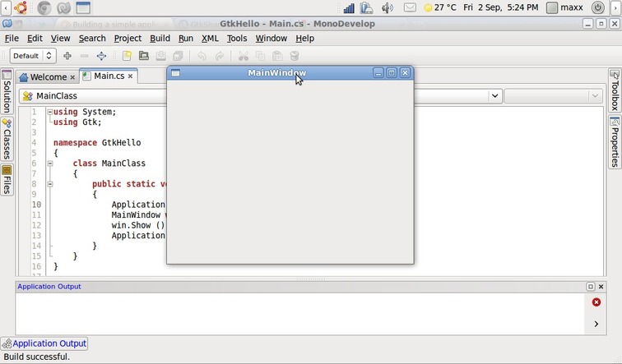The height and width of the screenshot is (364, 622).
Task: Open the Files side pad
Action: pyautogui.click(x=7, y=180)
